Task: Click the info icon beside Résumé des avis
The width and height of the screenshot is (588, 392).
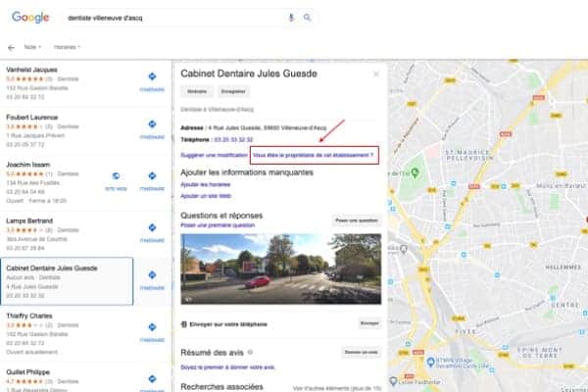Action: (x=250, y=352)
